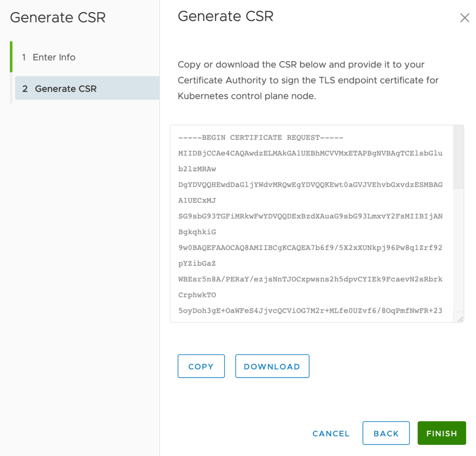The height and width of the screenshot is (456, 476).
Task: Cancel the CSR wizard
Action: click(x=331, y=433)
